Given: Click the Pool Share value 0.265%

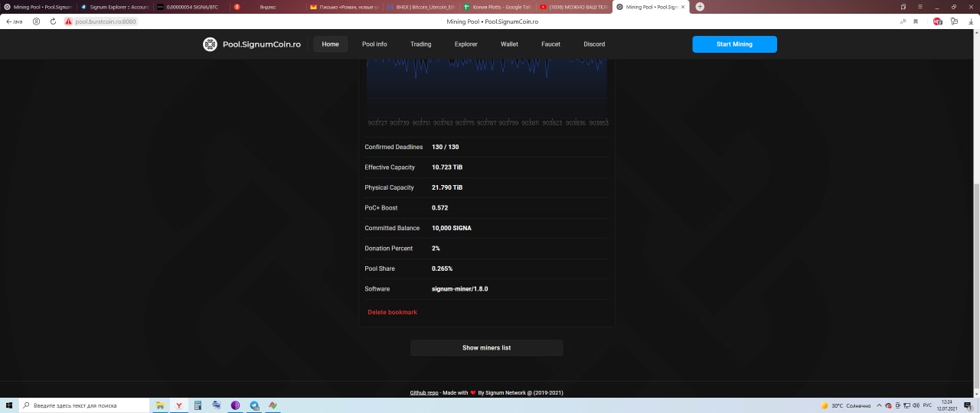Looking at the screenshot, I should tap(442, 268).
